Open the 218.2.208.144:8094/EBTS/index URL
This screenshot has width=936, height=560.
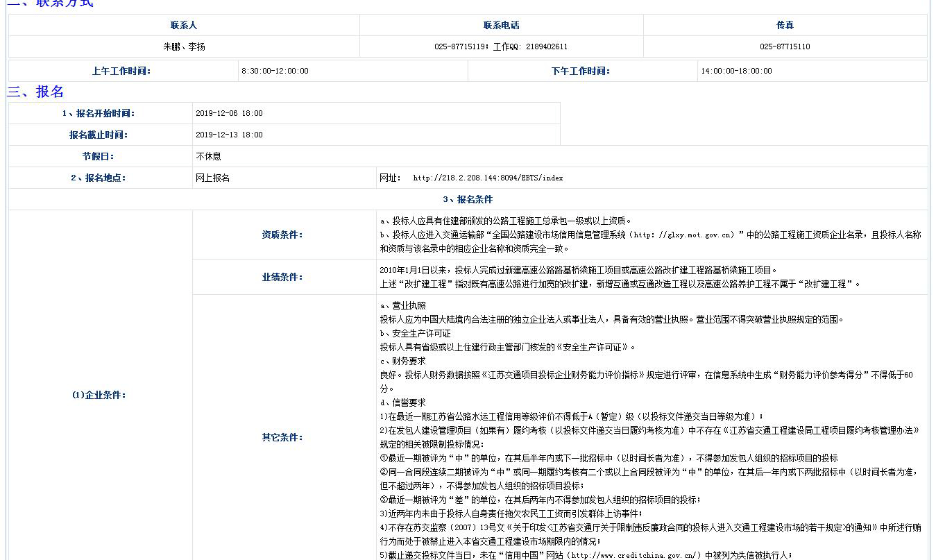tap(488, 178)
